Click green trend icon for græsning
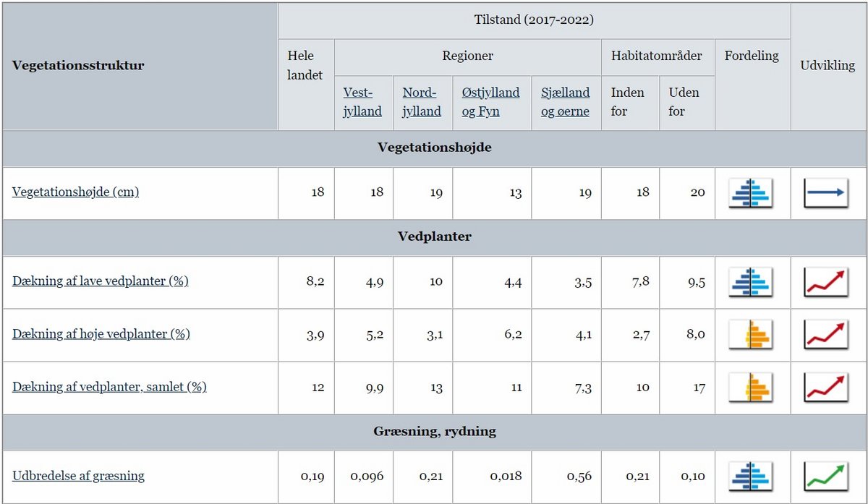Viewport: 868px width, 504px height. coord(825,477)
